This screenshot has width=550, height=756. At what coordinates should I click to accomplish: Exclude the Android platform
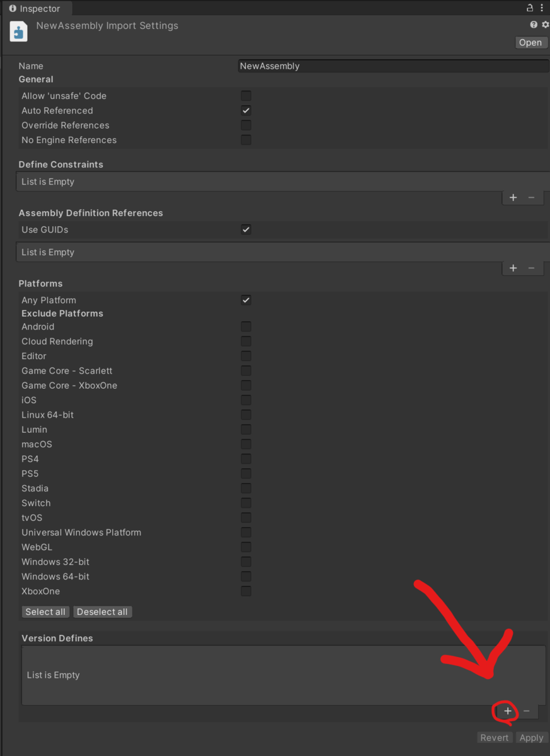coord(246,326)
